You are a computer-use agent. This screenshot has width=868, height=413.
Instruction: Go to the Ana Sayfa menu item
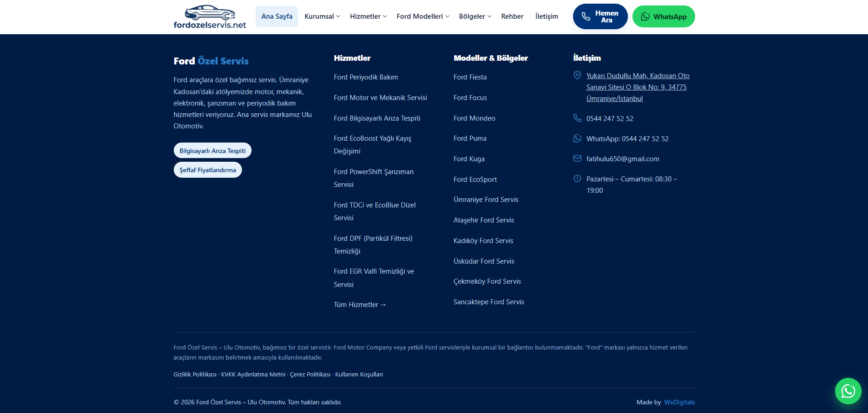click(277, 16)
